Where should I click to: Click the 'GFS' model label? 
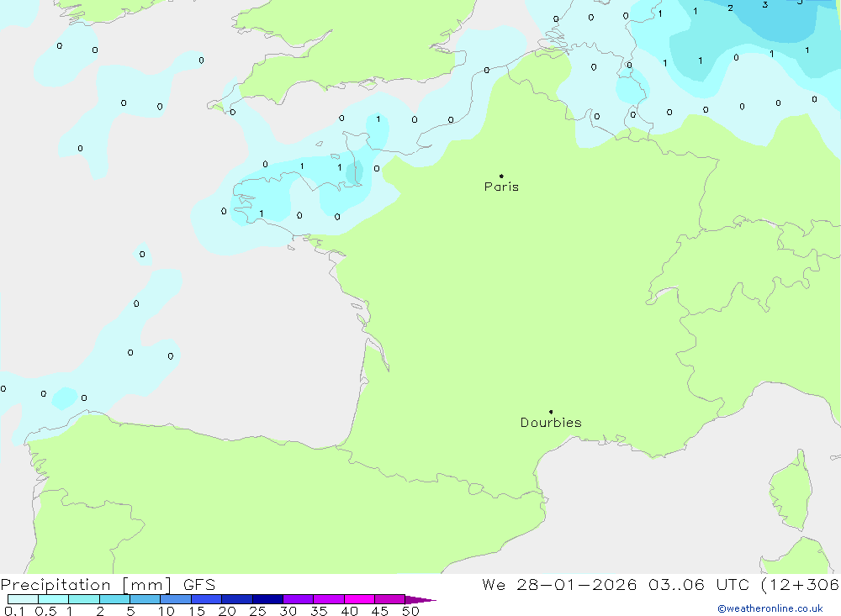pos(199,585)
